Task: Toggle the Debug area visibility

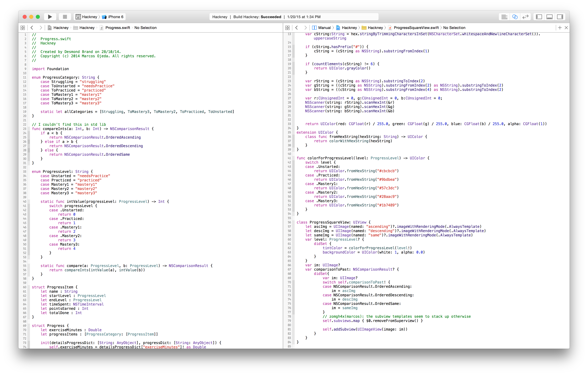Action: 549,17
